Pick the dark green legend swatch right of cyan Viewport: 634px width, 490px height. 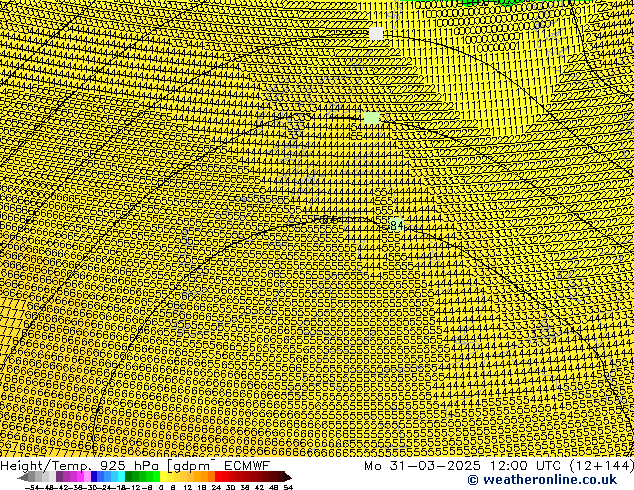(129, 477)
